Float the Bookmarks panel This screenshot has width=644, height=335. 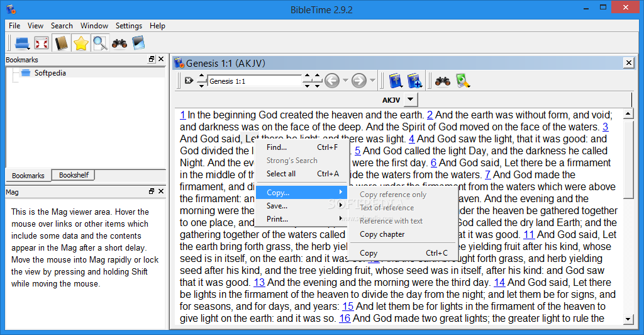pos(152,59)
